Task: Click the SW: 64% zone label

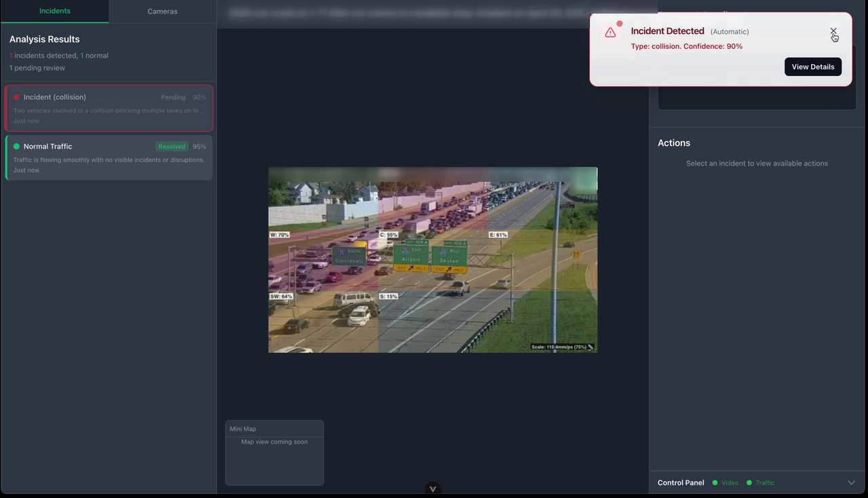Action: [281, 296]
